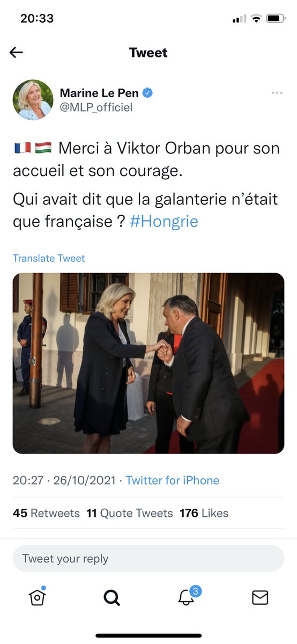Screen dimensions: 297x644
Task: Click Twitter for iPhone source link
Action: coord(173,480)
